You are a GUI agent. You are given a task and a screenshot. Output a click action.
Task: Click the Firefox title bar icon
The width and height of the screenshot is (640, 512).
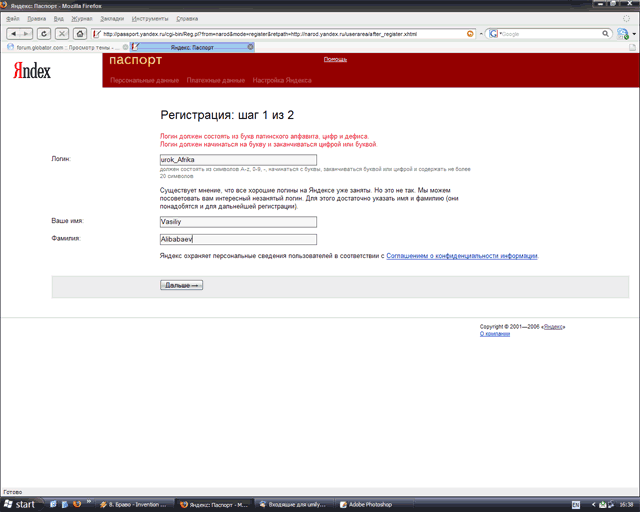(4, 5)
